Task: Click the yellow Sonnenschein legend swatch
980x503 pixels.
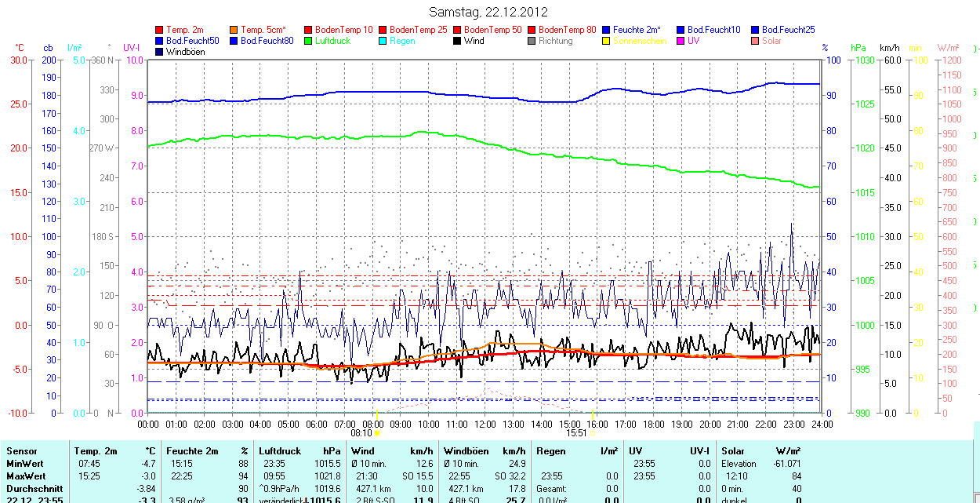Action: pyautogui.click(x=607, y=41)
